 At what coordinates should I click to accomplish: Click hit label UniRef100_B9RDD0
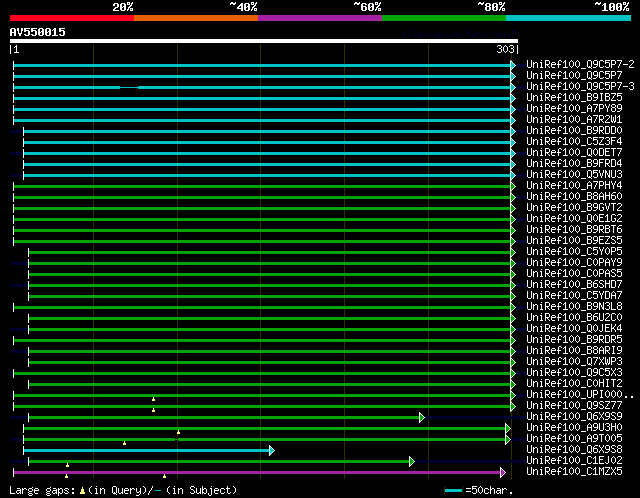(574, 130)
